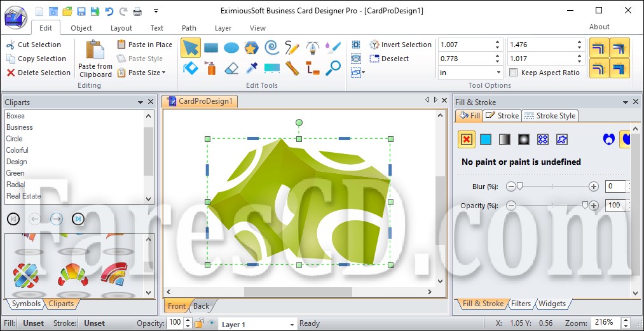Click the Open folder icon

pyautogui.click(x=67, y=11)
